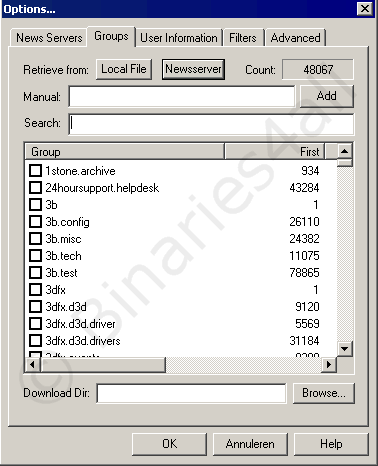Check the 1stone.archive group

point(35,171)
